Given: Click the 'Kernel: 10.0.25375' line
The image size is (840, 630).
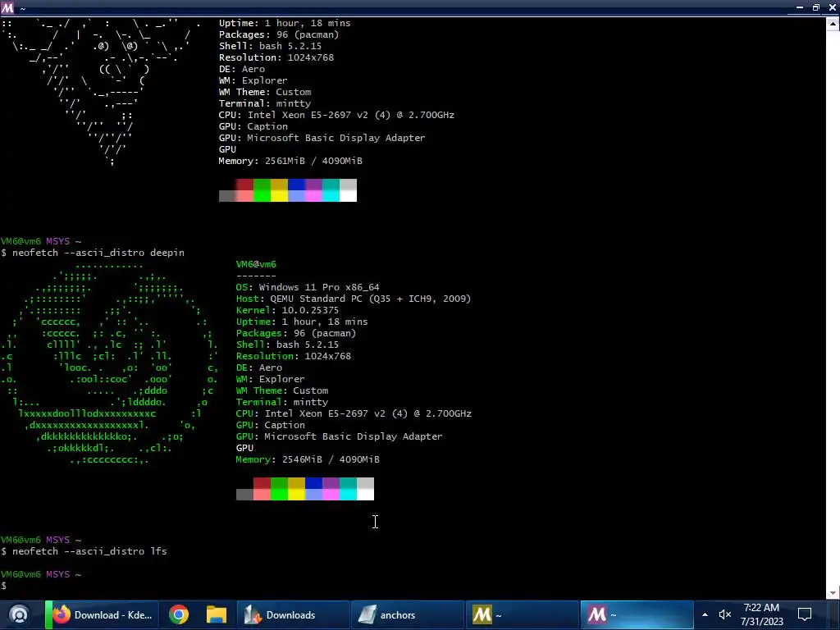Looking at the screenshot, I should point(287,310).
